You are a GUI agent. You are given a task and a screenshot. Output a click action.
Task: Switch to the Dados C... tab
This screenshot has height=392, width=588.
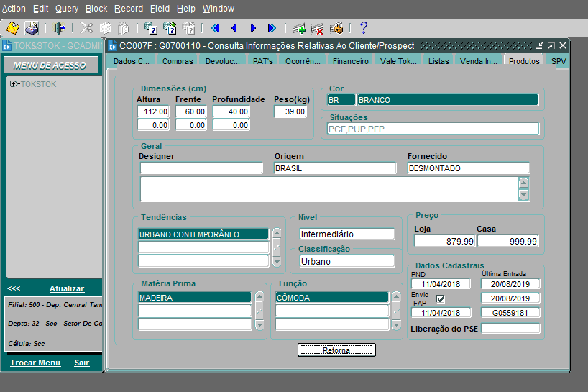(132, 60)
